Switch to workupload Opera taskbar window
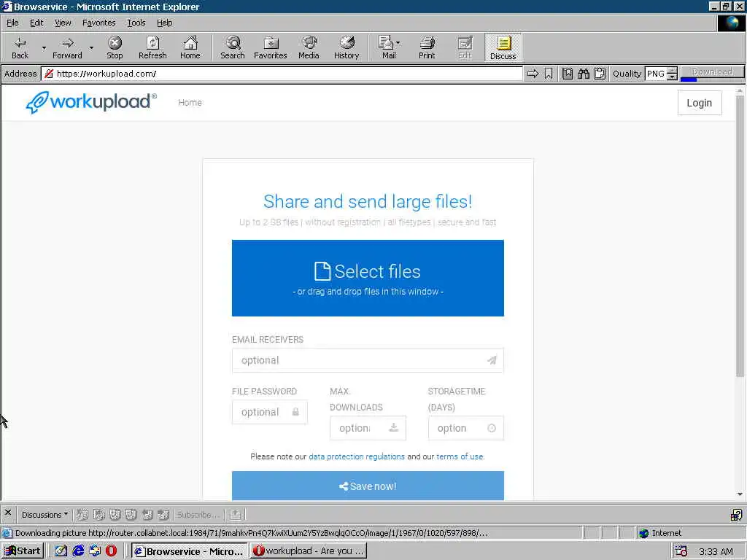Viewport: 747px width, 560px height. (x=309, y=551)
